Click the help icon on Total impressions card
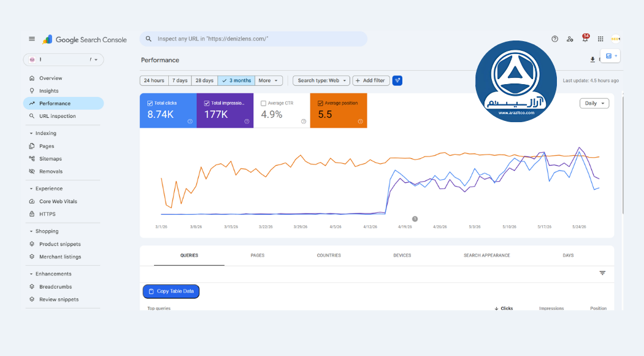 (x=247, y=122)
